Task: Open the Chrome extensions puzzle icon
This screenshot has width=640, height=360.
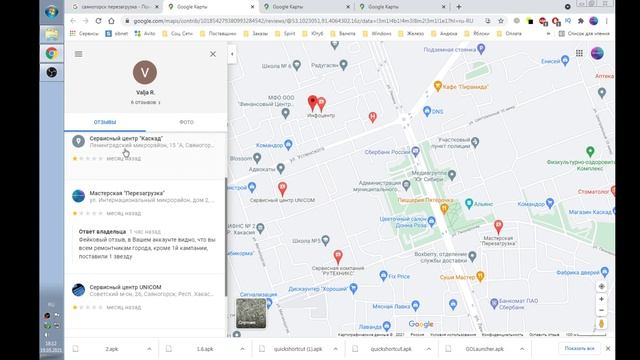Action: tap(580, 21)
